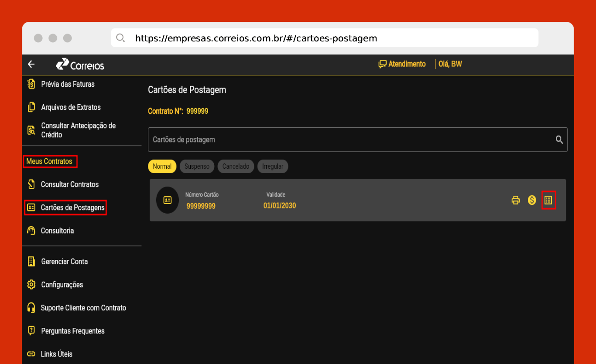Open Cartões de Postagens menu item
Screen dimensions: 596x364
(72, 208)
